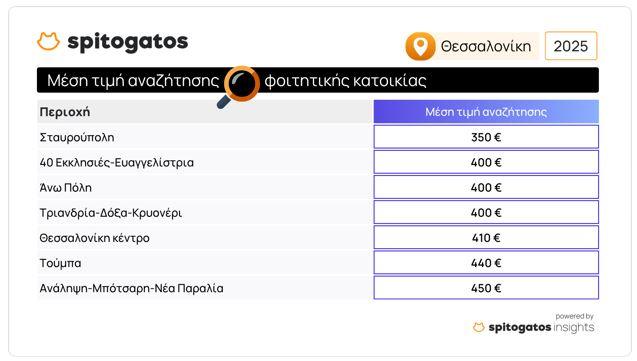Open the spitogatos insights footer link
Image resolution: width=637 pixels, height=361 pixels.
(533, 324)
